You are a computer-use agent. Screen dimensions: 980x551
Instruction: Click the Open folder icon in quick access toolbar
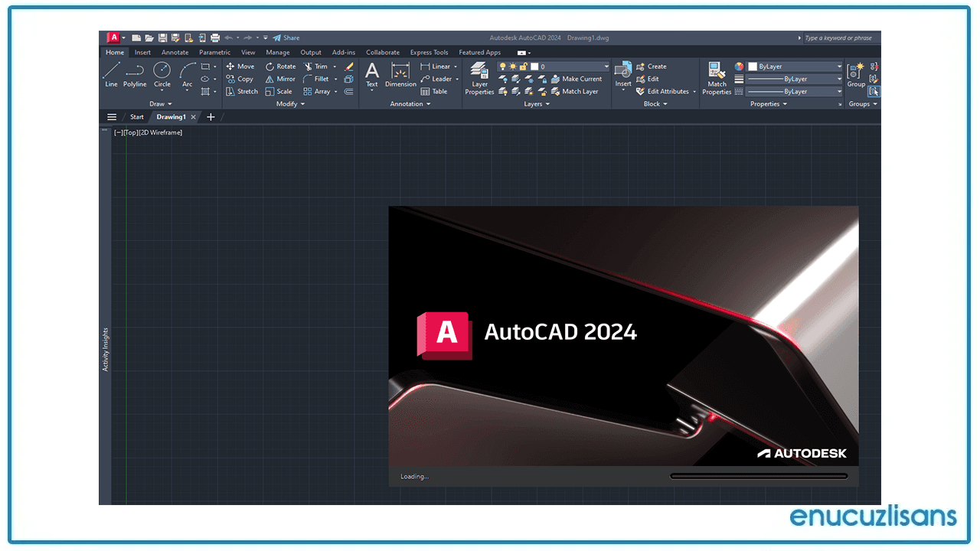(x=149, y=37)
